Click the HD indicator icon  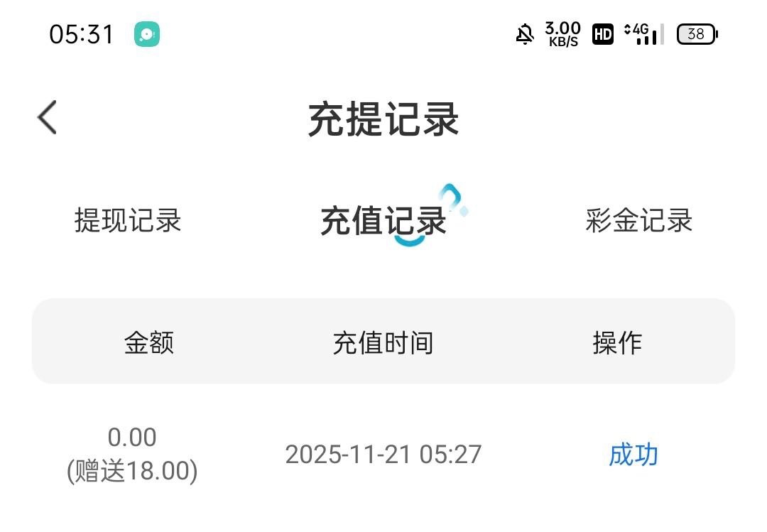603,34
